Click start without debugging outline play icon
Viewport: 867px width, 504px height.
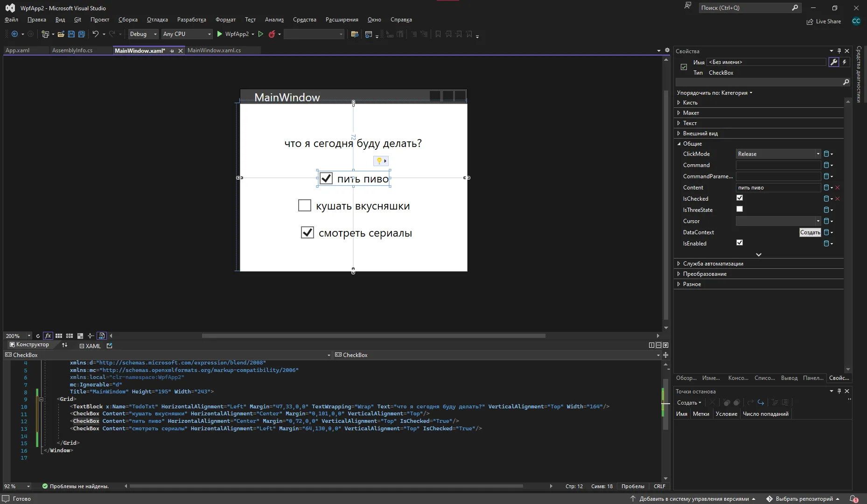[x=261, y=34]
